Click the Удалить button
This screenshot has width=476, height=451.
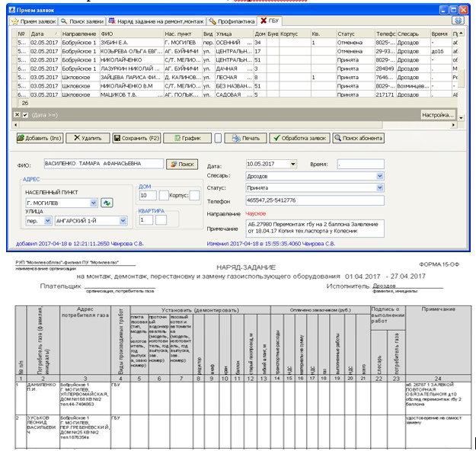[88, 138]
